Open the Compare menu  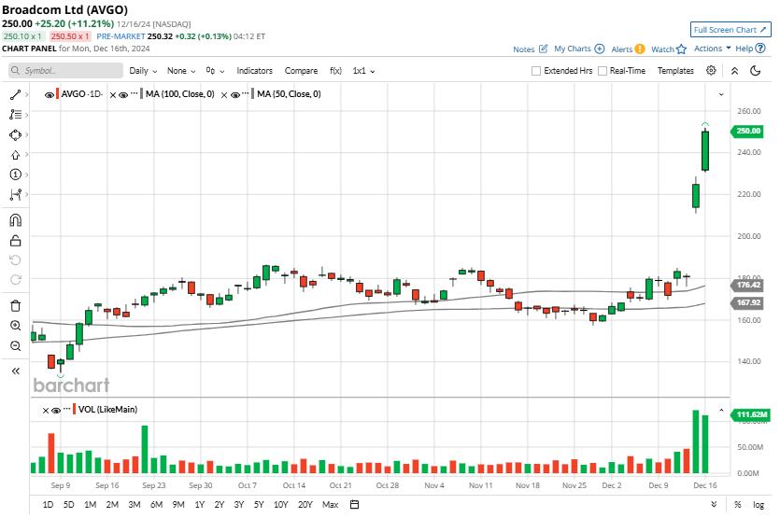pos(301,71)
